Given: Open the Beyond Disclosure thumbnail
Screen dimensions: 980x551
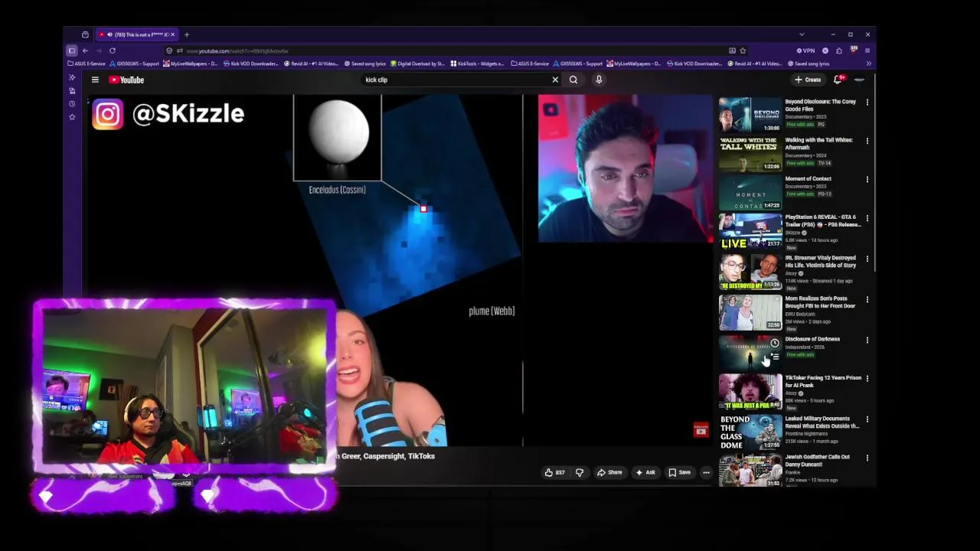Looking at the screenshot, I should [x=750, y=115].
